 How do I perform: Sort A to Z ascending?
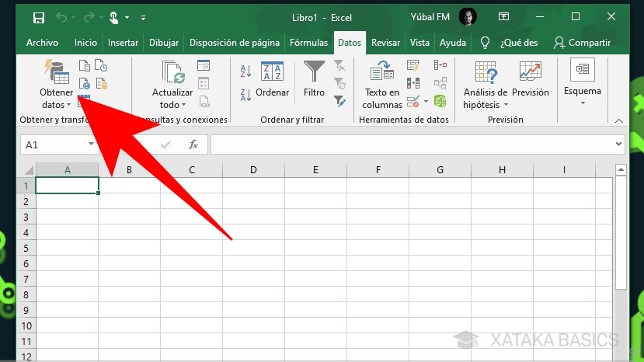point(245,71)
